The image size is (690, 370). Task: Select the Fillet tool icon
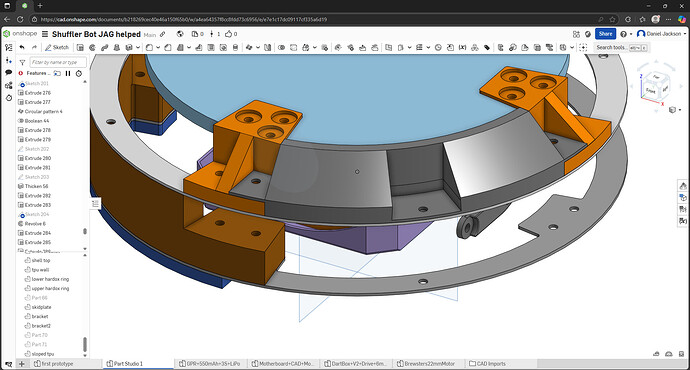(x=149, y=48)
